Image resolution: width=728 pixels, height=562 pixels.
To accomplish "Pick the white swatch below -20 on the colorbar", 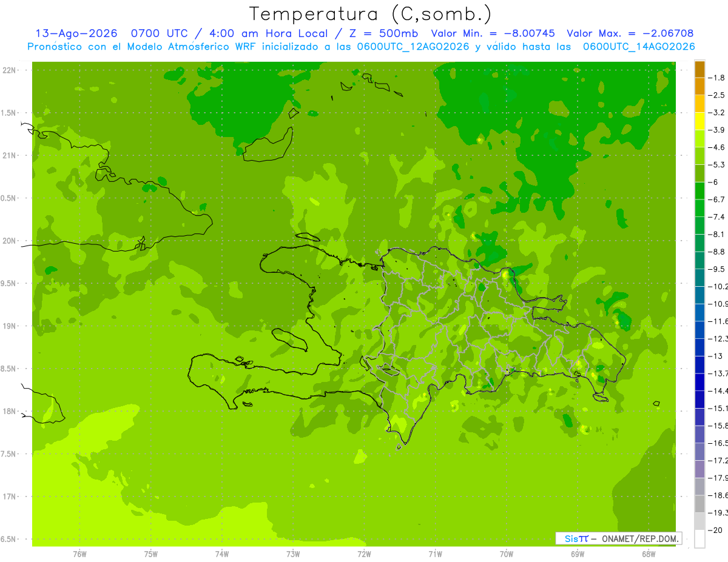I will pos(699,538).
